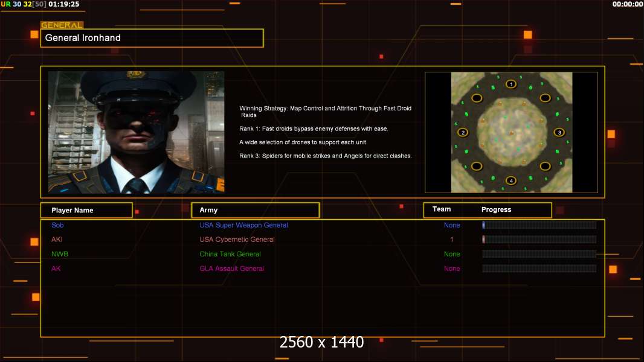Viewport: 644px width, 362px height.
Task: Select the unnumbered upper-left start circle on minimap
Action: (477, 98)
